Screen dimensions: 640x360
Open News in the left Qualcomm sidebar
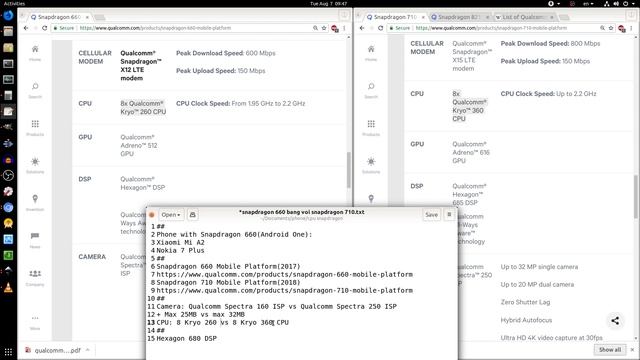point(35,240)
